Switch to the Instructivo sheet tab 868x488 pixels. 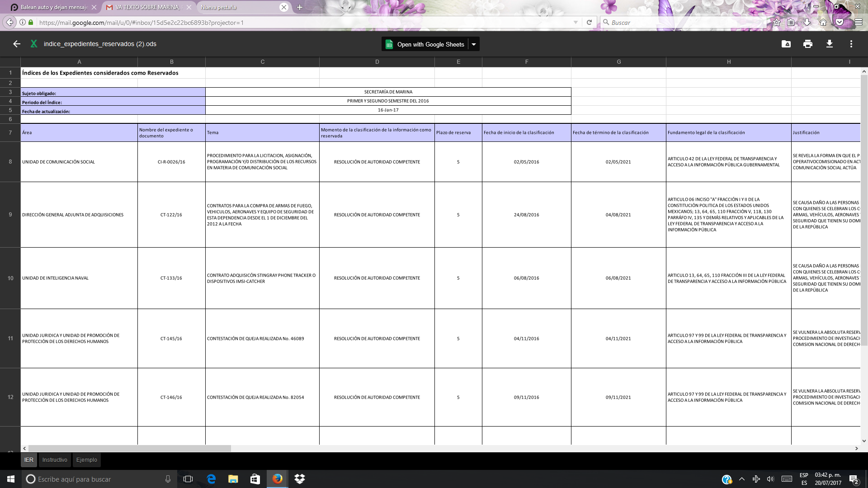click(x=55, y=460)
